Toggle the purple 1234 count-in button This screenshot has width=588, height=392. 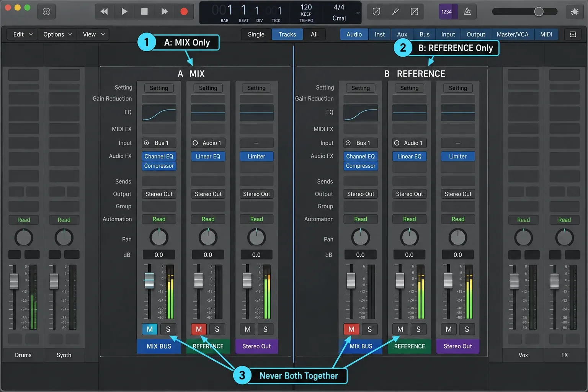447,11
